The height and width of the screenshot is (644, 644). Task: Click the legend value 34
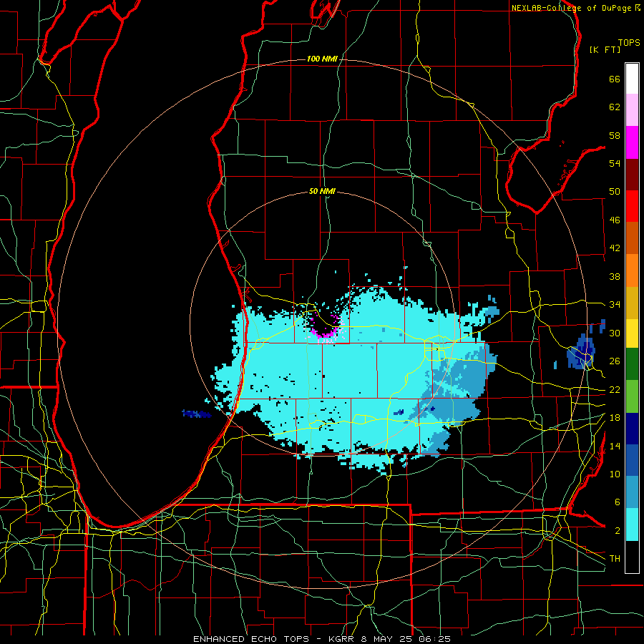615,305
